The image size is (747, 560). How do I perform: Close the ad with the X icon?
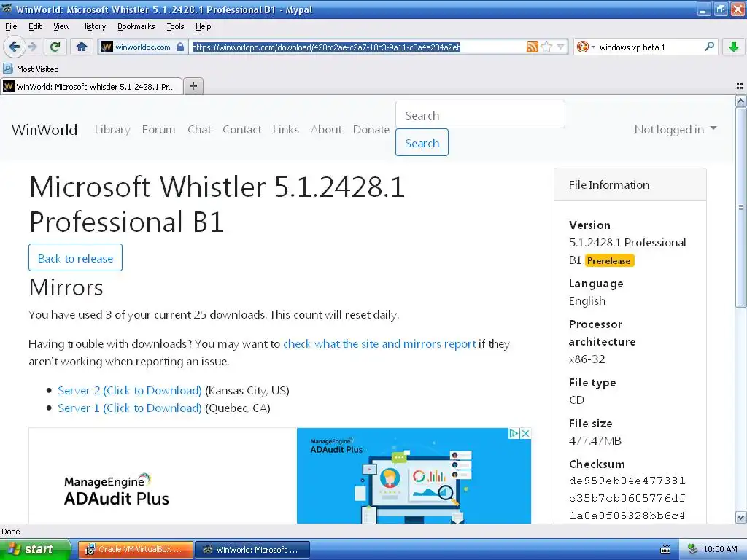[525, 433]
